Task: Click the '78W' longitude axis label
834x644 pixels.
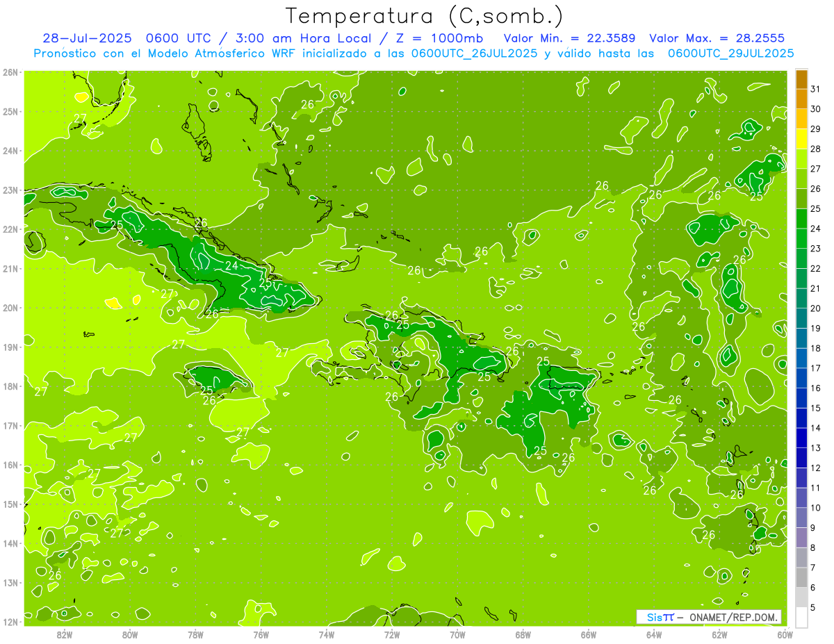Action: (195, 635)
